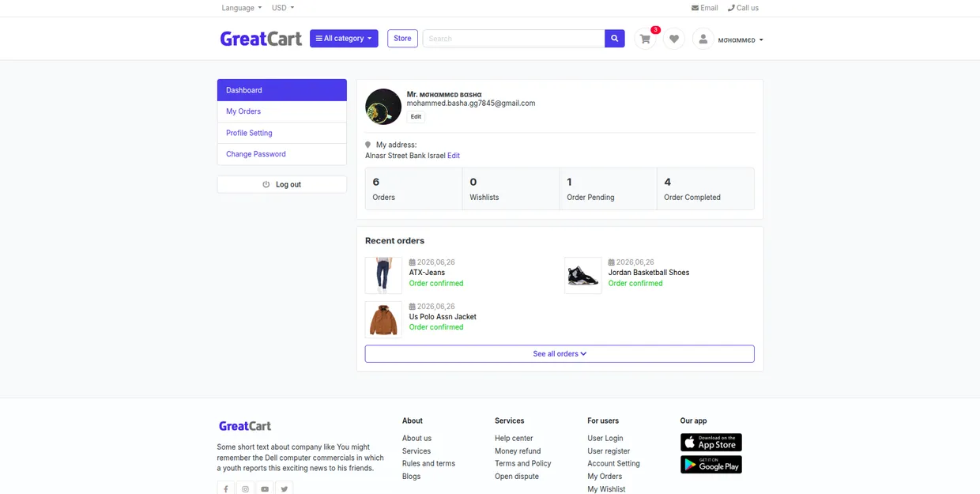Expand the Language dropdown
The height and width of the screenshot is (494, 980).
(x=242, y=8)
